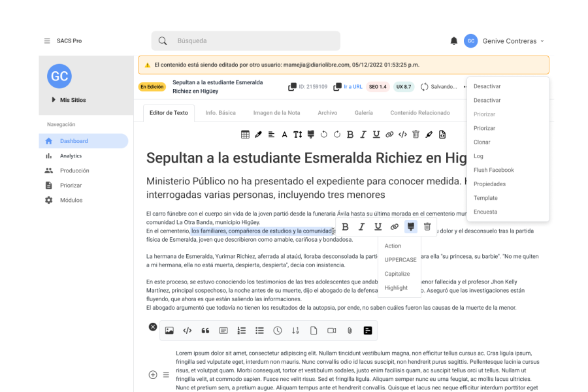Follow the Ir a URL link
The height and width of the screenshot is (392, 588).
[353, 87]
